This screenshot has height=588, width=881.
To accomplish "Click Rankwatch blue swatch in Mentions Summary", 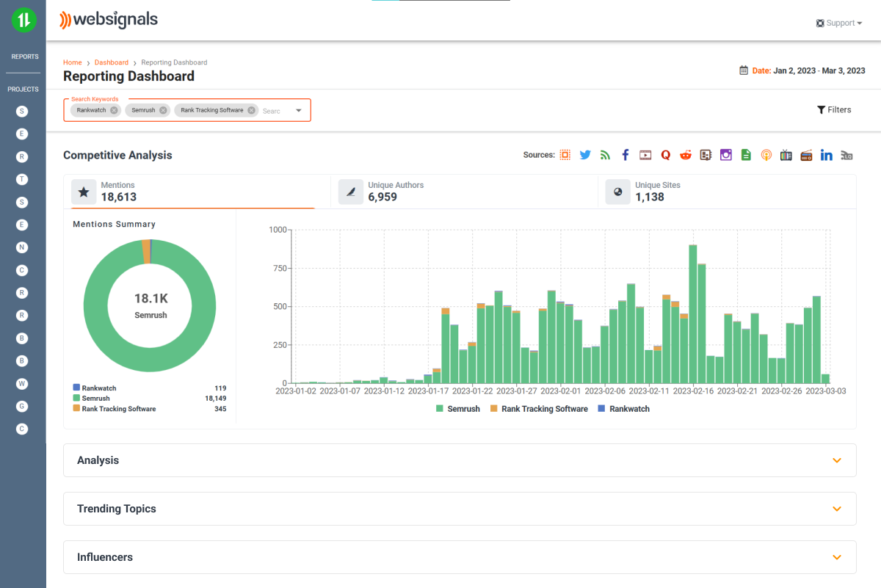I will click(76, 388).
